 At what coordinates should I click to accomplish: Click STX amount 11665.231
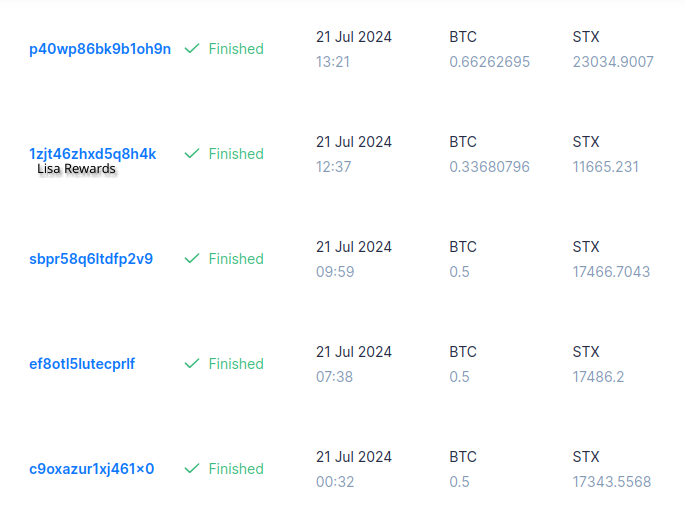(x=606, y=167)
